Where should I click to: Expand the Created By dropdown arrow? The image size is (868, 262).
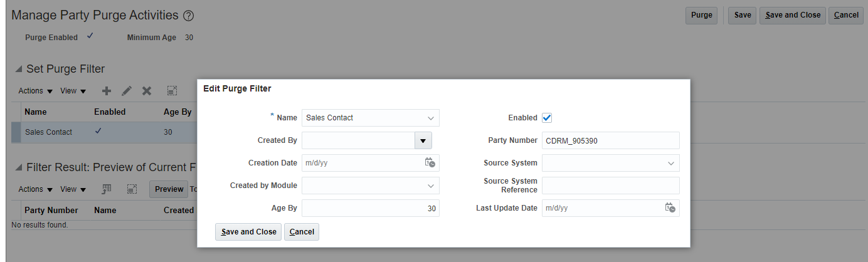423,140
